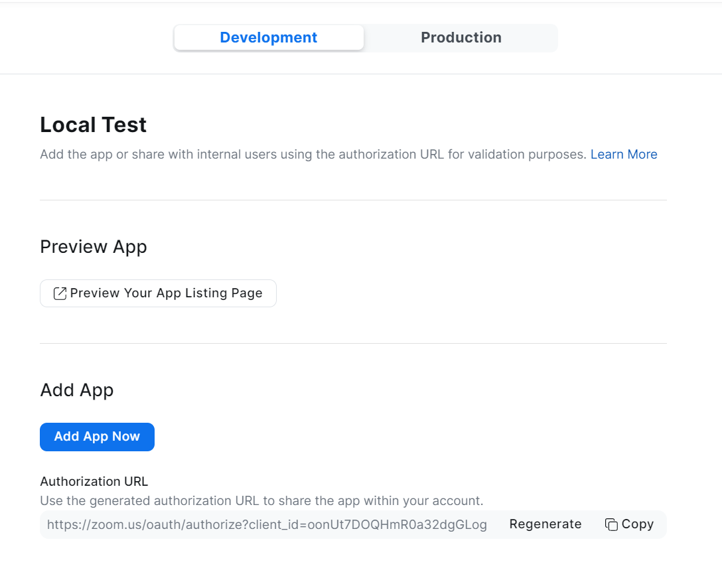
Task: Click inside the authorization URL field
Action: pos(267,524)
